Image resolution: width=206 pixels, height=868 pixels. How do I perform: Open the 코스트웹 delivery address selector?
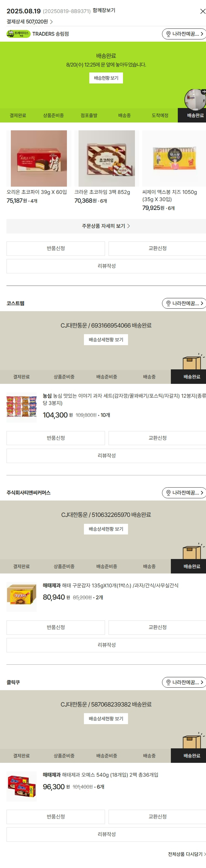(x=184, y=303)
